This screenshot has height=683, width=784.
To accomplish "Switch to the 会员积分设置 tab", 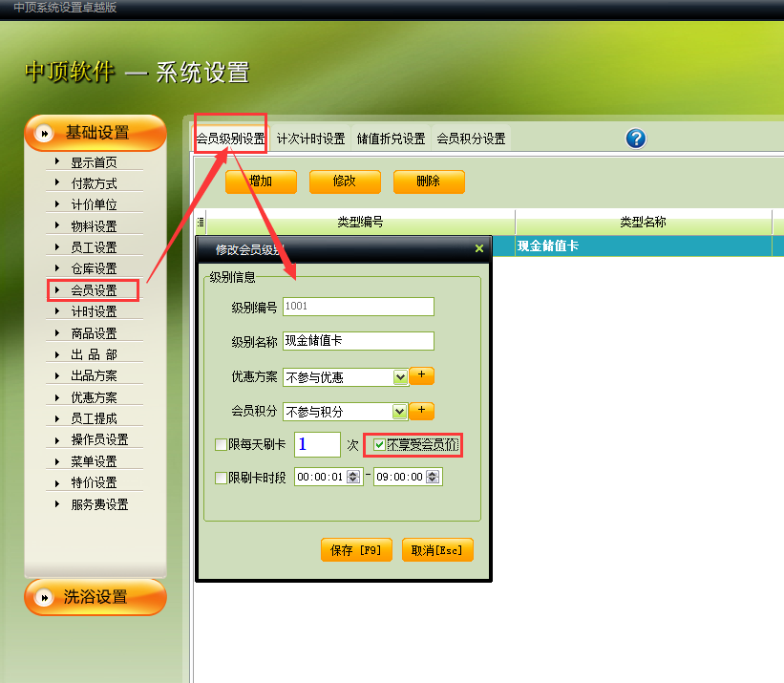I will (471, 139).
